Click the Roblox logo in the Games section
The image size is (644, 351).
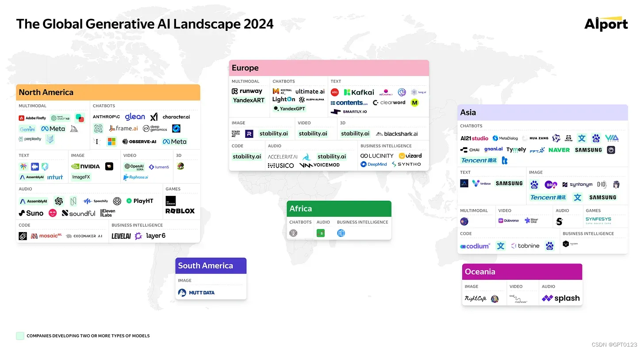pyautogui.click(x=180, y=210)
